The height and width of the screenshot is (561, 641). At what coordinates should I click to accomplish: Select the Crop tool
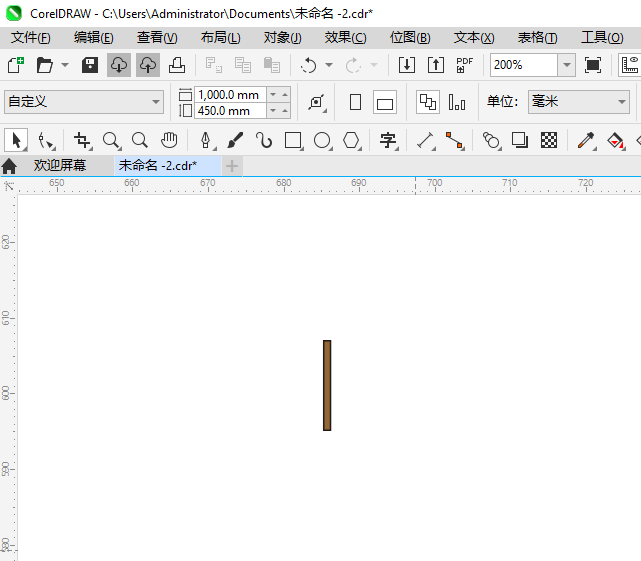[82, 141]
